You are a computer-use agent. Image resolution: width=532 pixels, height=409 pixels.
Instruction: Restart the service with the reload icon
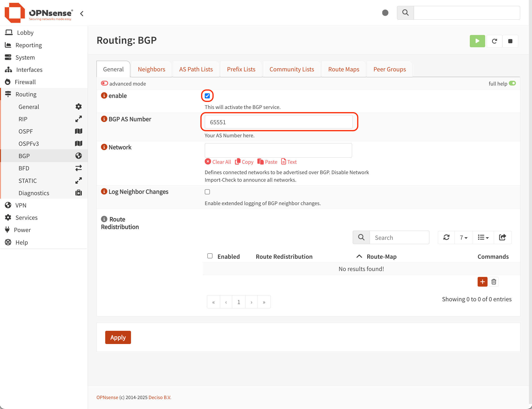pyautogui.click(x=494, y=41)
